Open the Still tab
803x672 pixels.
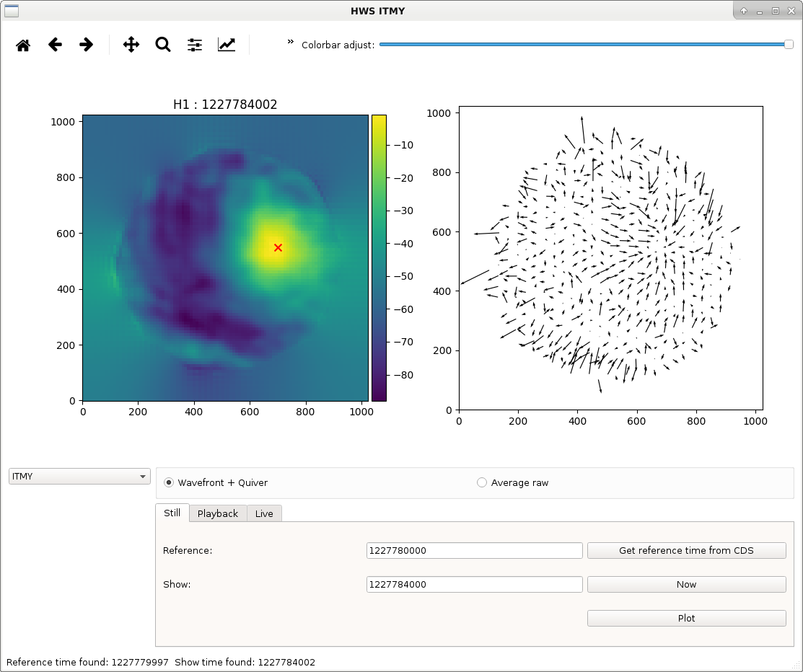pos(172,513)
